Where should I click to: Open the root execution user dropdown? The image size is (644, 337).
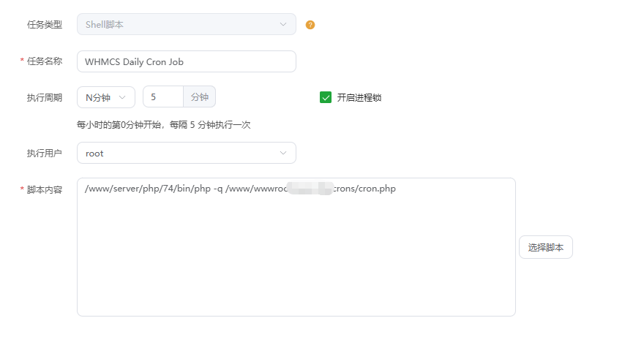(187, 153)
